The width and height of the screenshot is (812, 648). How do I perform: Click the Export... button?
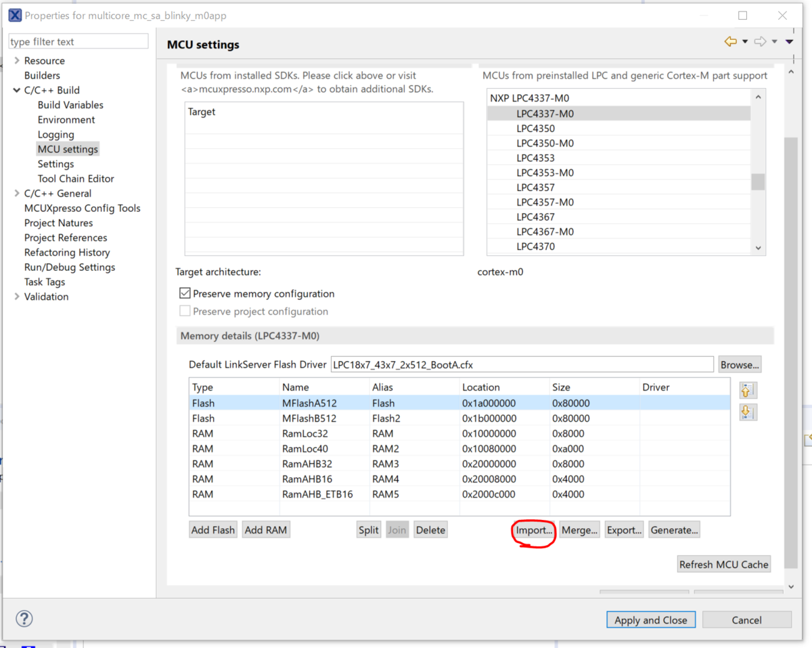[624, 530]
